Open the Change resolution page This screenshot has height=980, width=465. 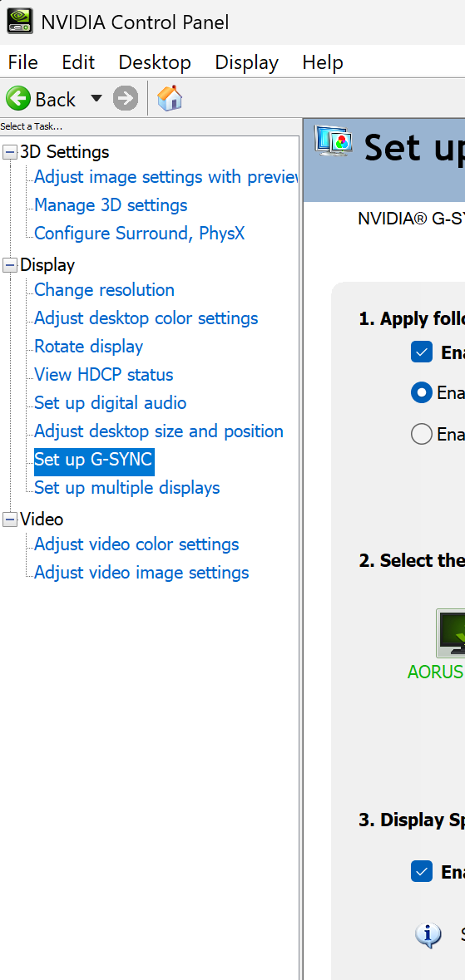click(104, 290)
